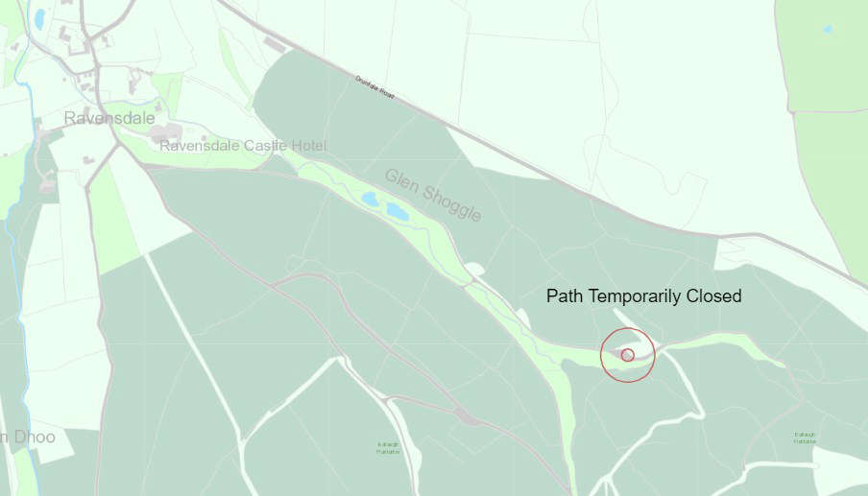Click the grey track junction in lower forest
The image size is (868, 496).
(470, 417)
